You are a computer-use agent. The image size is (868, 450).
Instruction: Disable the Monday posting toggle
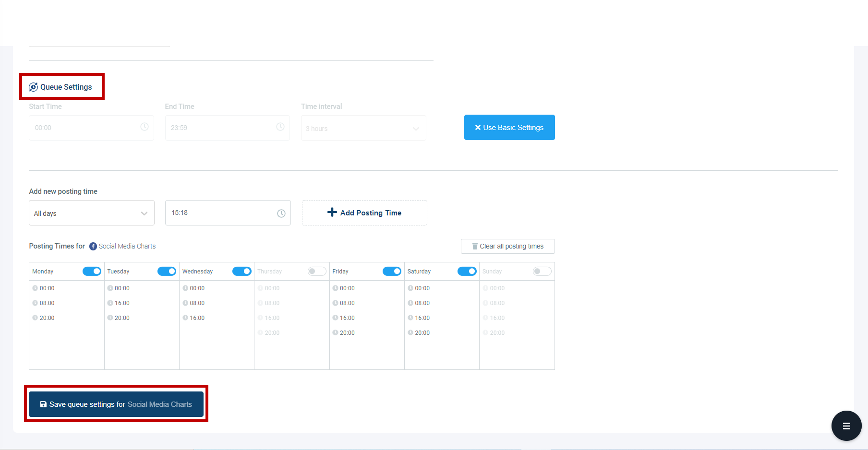pos(92,271)
